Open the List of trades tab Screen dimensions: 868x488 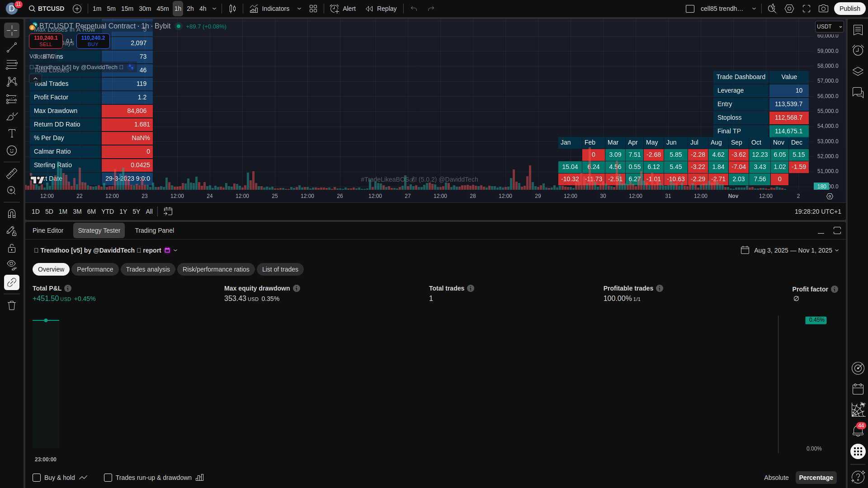click(x=280, y=269)
